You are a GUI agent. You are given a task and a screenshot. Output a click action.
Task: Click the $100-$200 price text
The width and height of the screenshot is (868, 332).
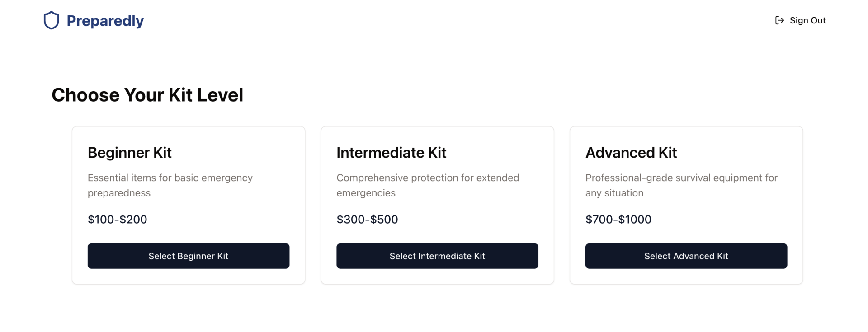(118, 220)
